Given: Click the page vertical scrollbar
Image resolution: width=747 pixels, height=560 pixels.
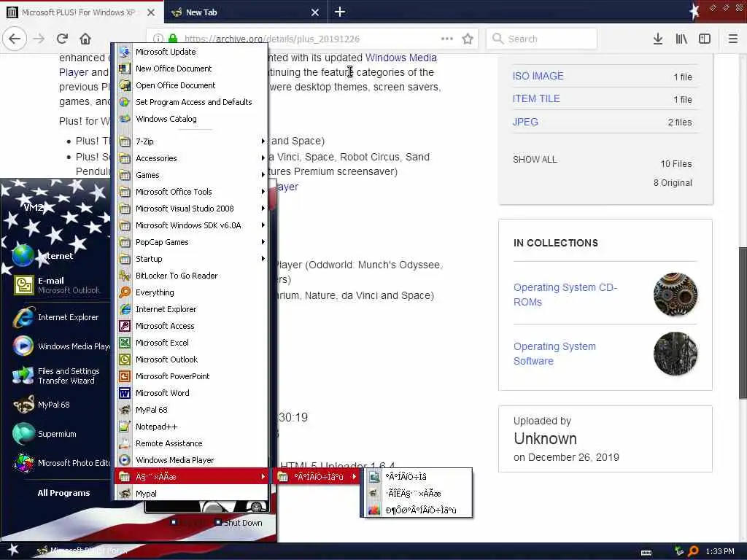Looking at the screenshot, I should click(742, 322).
